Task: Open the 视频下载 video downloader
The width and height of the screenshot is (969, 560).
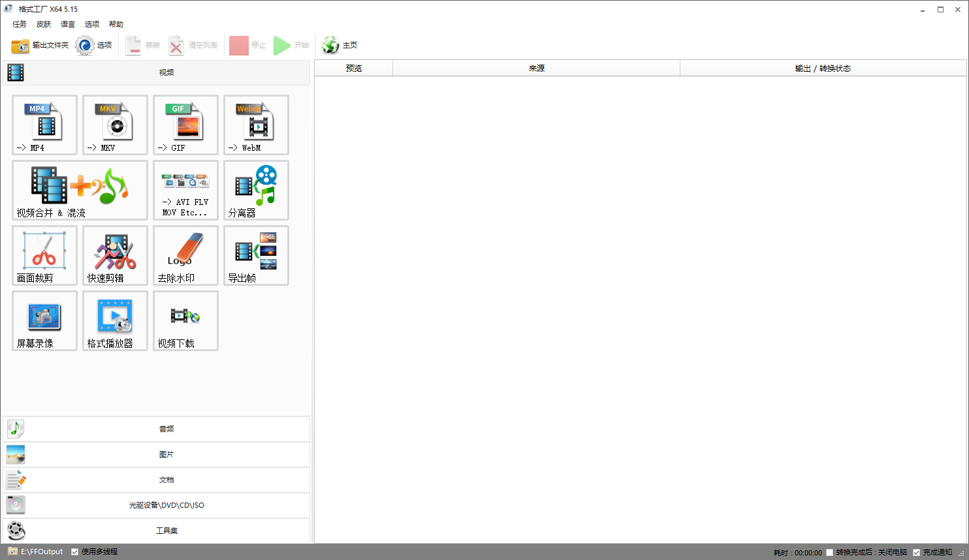Action: [x=185, y=320]
